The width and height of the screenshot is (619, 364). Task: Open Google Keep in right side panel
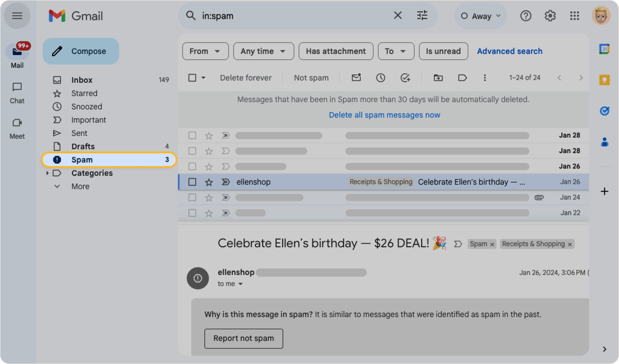click(x=604, y=79)
